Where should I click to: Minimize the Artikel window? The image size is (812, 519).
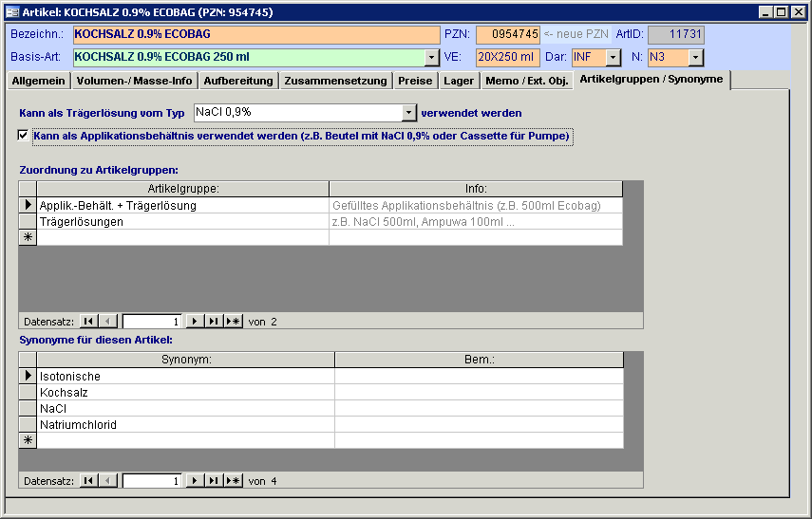pos(766,12)
